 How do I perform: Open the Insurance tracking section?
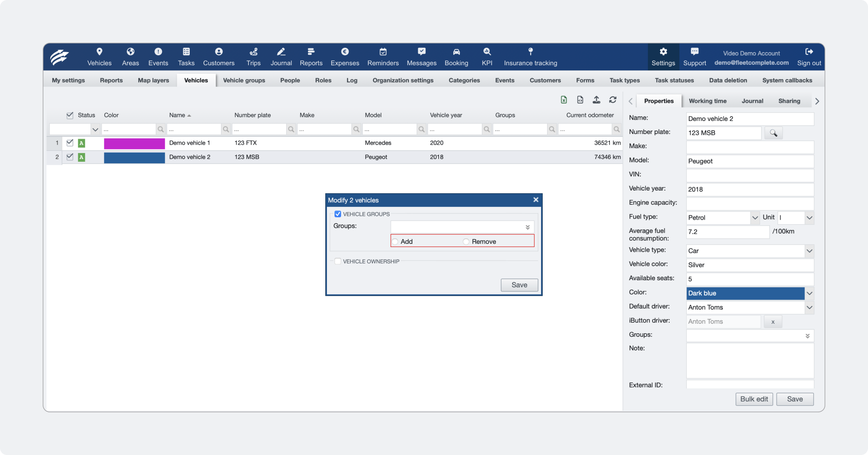pyautogui.click(x=530, y=57)
